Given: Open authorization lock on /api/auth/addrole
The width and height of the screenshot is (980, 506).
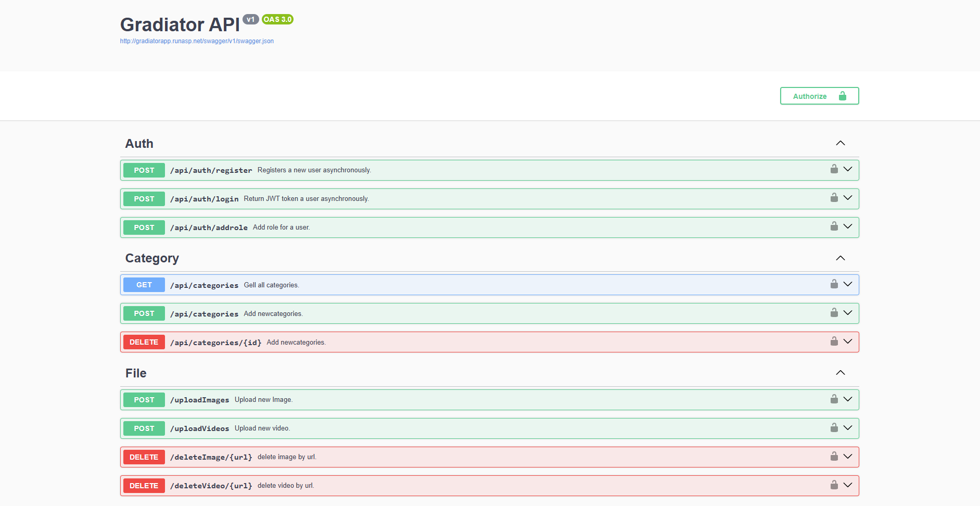Looking at the screenshot, I should pyautogui.click(x=834, y=227).
